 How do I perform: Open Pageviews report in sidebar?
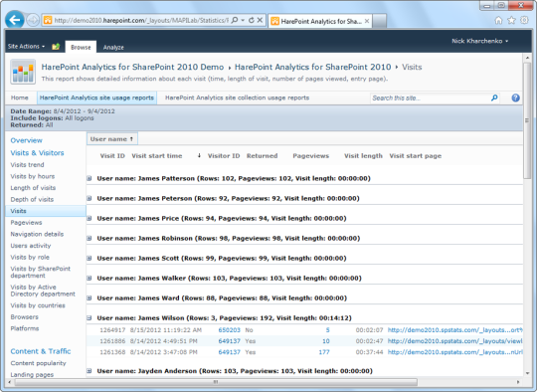click(26, 223)
